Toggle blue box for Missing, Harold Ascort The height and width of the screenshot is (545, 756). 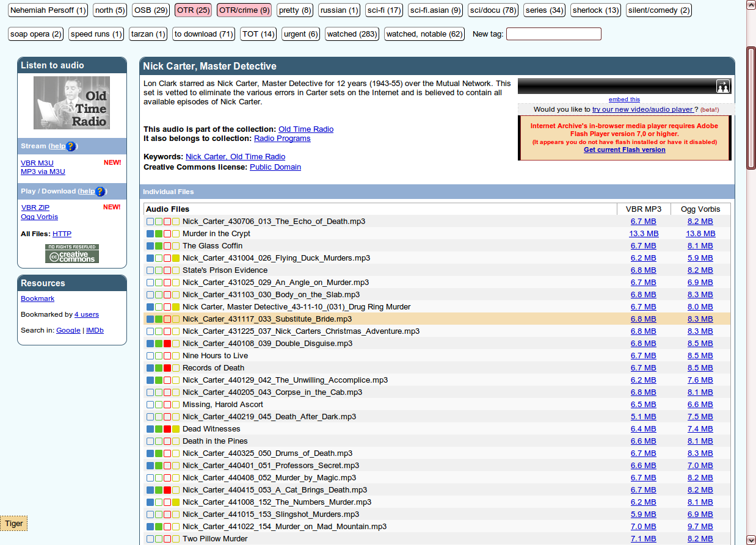click(x=150, y=405)
